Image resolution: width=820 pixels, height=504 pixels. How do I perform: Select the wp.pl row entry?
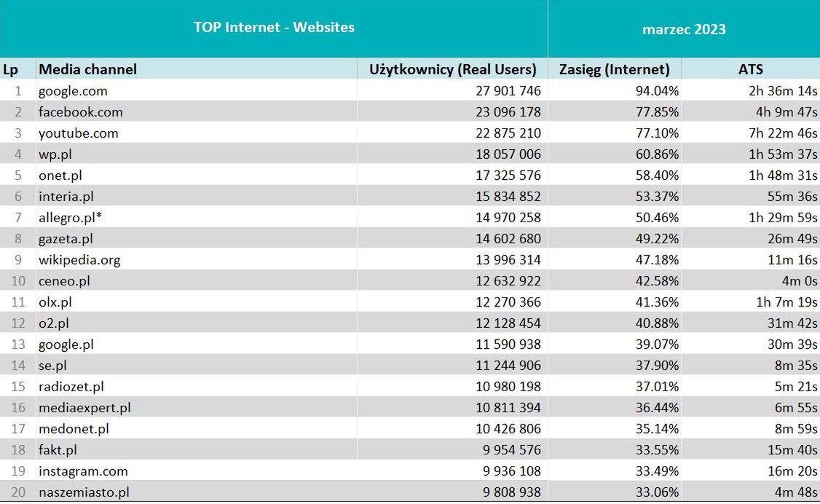tap(55, 154)
